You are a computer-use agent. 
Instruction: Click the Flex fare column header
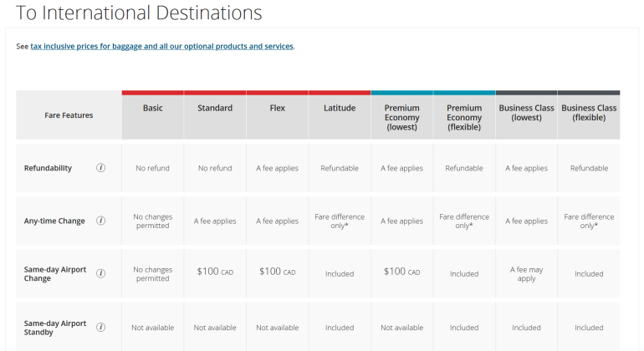click(x=277, y=108)
